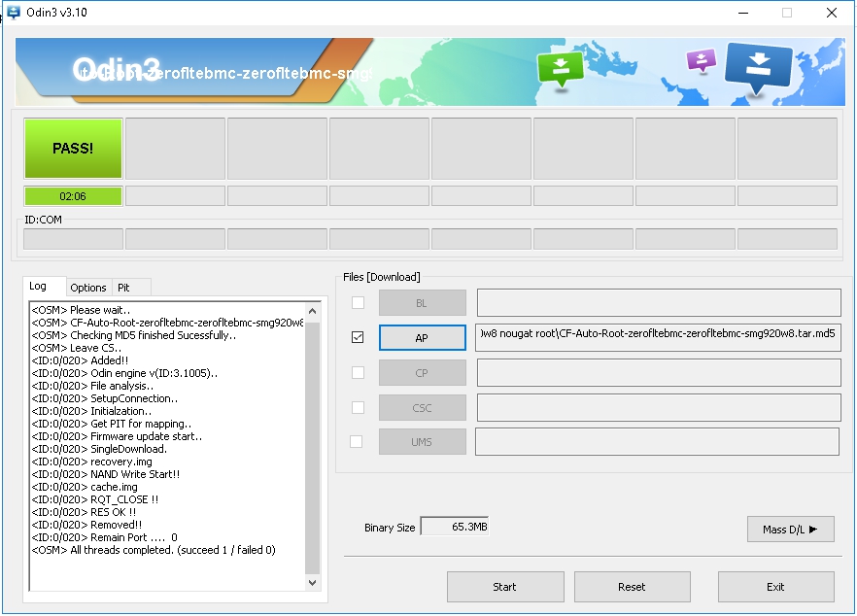Viewport: 857px width, 616px height.
Task: Click the green PASS! status box
Action: coord(73,148)
